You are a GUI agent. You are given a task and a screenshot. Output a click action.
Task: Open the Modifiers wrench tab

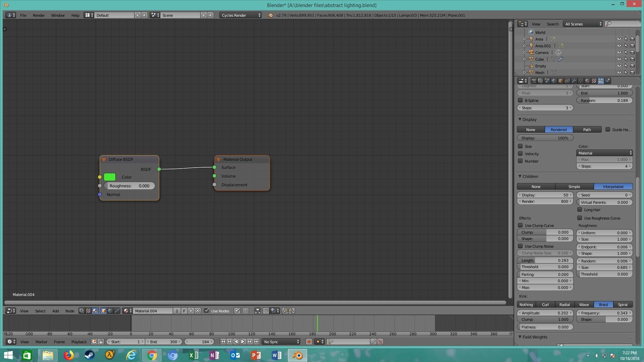(574, 81)
